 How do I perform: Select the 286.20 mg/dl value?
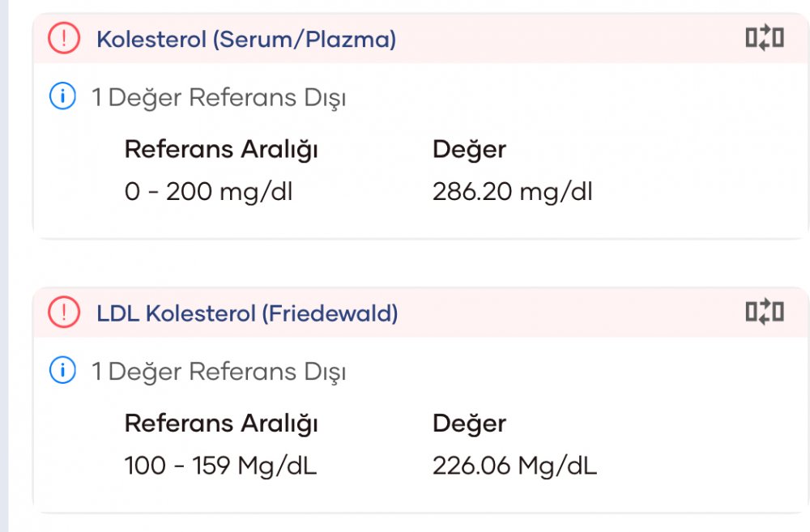coord(512,193)
